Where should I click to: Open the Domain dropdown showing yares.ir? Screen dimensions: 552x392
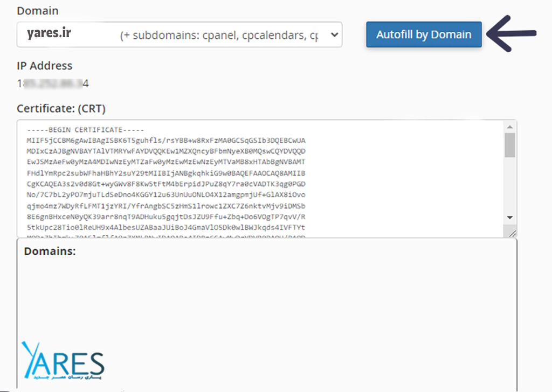180,34
